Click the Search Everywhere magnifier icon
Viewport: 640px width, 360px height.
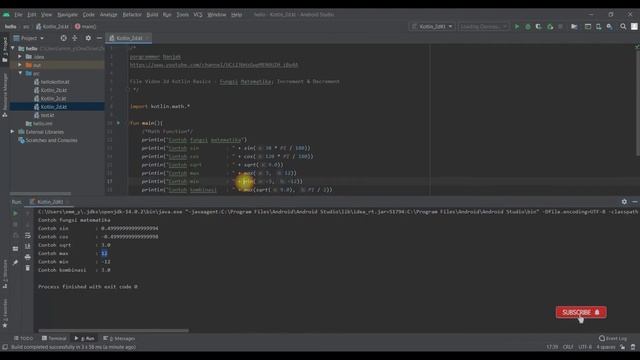click(x=623, y=27)
